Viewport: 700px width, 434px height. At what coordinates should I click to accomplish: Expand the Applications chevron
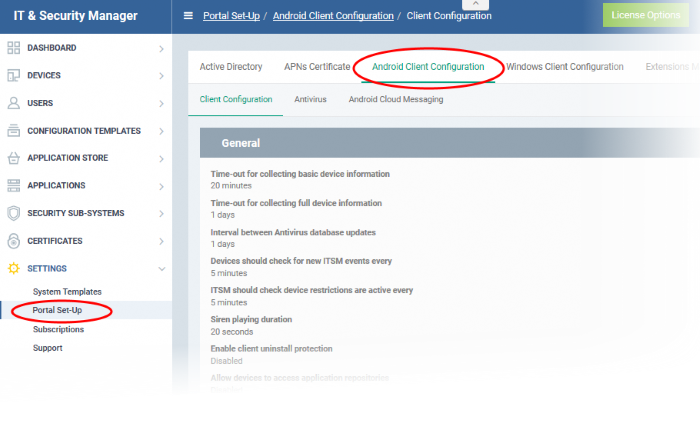tap(162, 186)
